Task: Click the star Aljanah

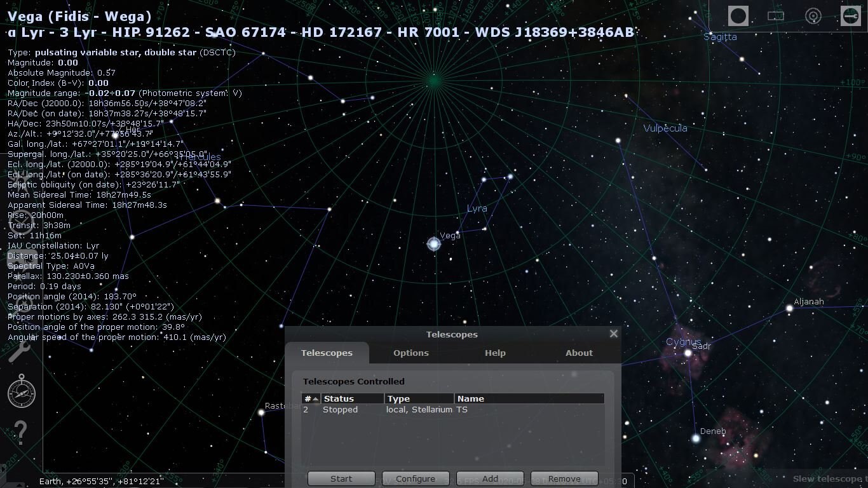Action: 789,308
